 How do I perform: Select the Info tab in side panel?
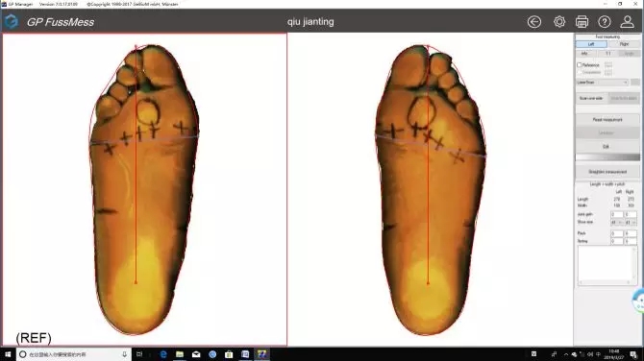[x=584, y=54]
